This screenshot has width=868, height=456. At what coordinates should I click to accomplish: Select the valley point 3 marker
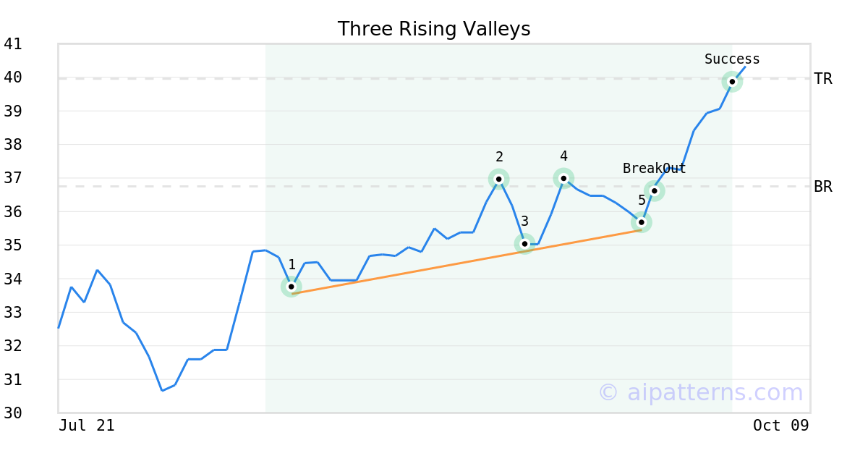pyautogui.click(x=524, y=244)
